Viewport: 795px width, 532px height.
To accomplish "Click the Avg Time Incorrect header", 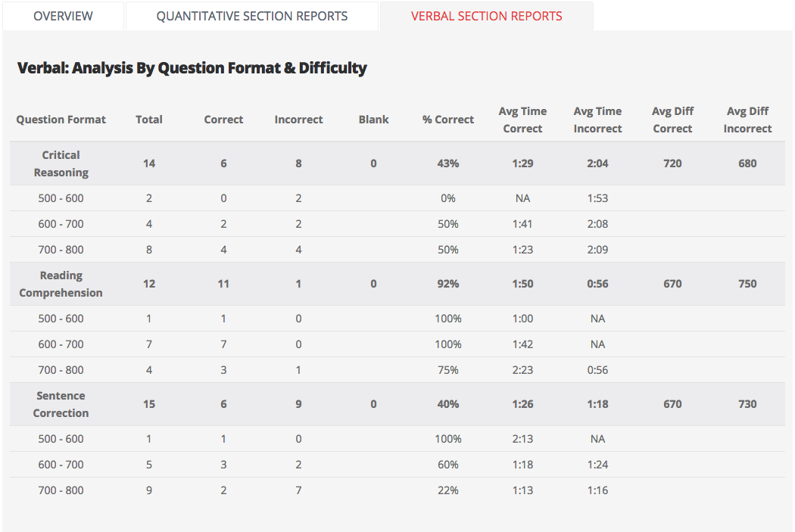I will coord(597,120).
